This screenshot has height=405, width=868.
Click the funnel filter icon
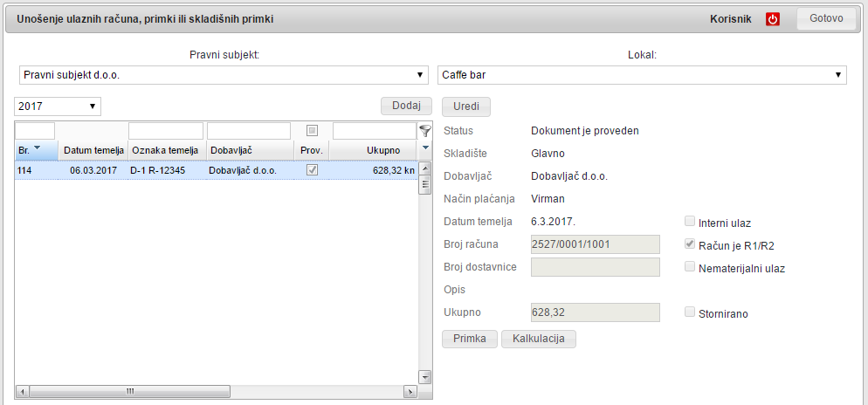pyautogui.click(x=425, y=131)
